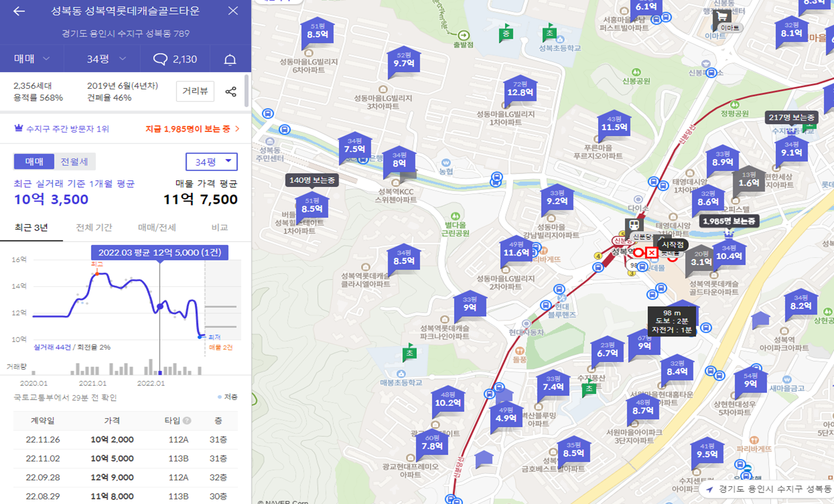Go back with the left arrow icon
Image resolution: width=834 pixels, height=504 pixels.
pyautogui.click(x=19, y=11)
